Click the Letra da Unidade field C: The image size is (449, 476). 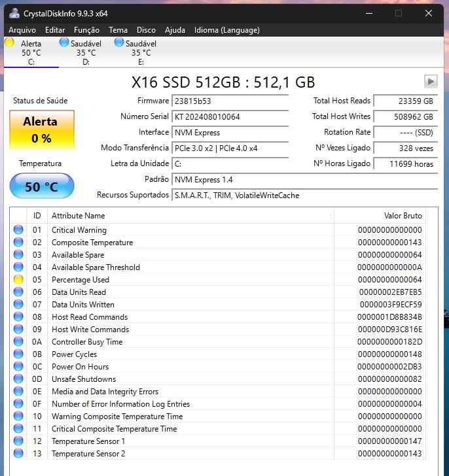point(230,164)
